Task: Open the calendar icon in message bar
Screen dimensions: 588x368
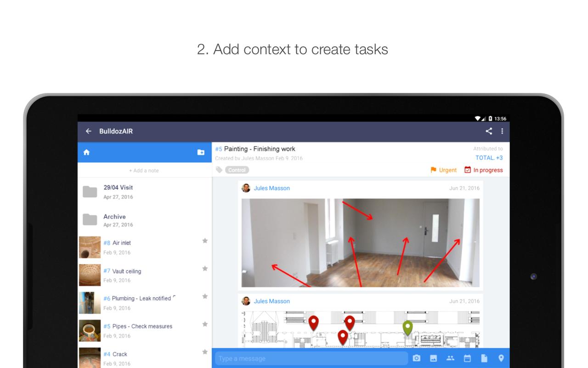Action: click(x=467, y=358)
